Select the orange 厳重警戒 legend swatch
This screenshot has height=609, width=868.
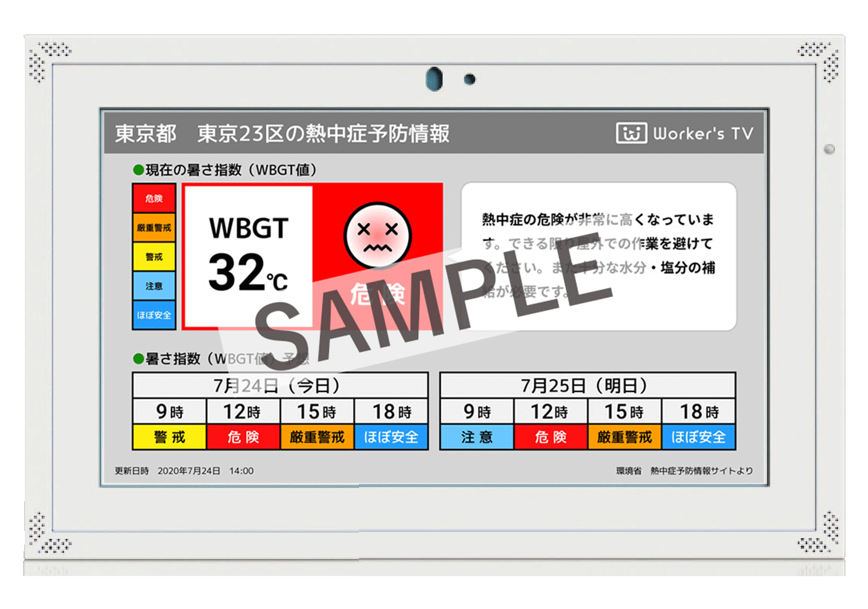pyautogui.click(x=154, y=228)
